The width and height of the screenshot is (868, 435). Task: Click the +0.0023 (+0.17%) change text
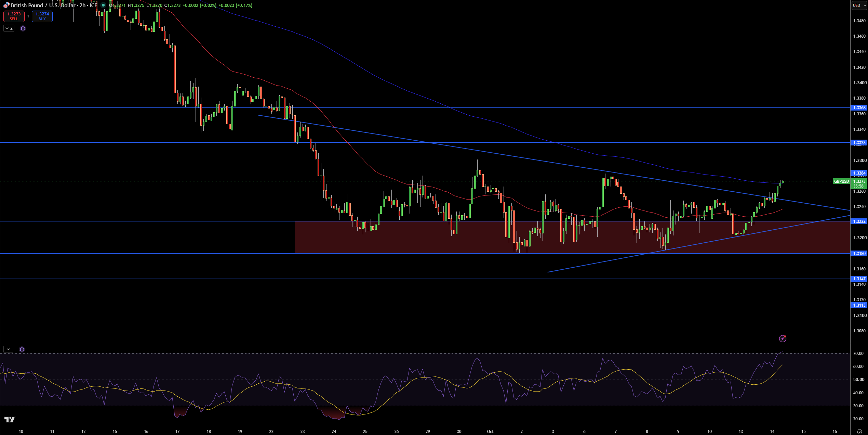click(x=235, y=5)
